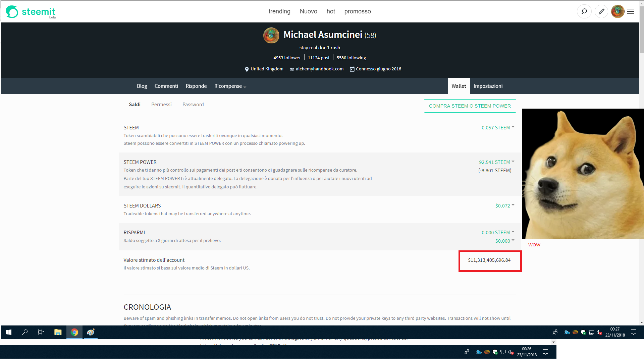Open the 0.057 STEEM balance dropdown

click(x=498, y=128)
